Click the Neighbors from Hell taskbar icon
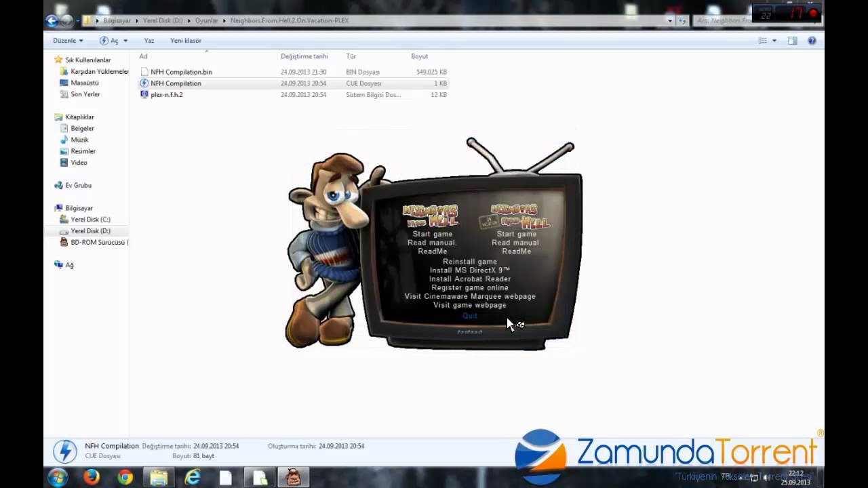The width and height of the screenshot is (868, 488). (293, 477)
